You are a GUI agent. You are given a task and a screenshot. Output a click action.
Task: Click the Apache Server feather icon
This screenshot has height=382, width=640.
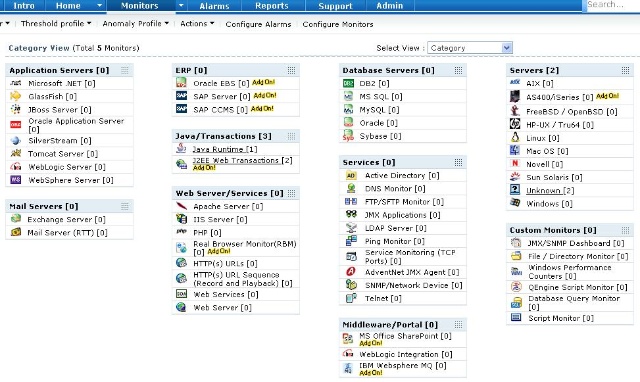(x=181, y=206)
